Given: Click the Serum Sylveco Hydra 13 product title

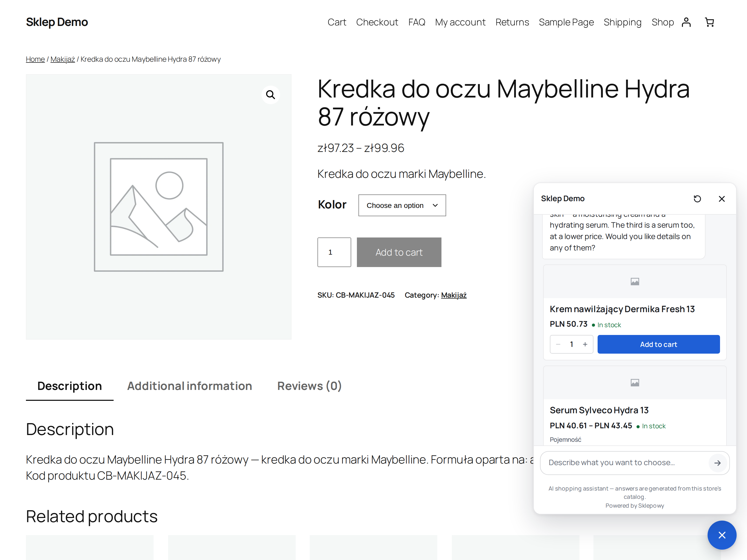Looking at the screenshot, I should pos(599,410).
